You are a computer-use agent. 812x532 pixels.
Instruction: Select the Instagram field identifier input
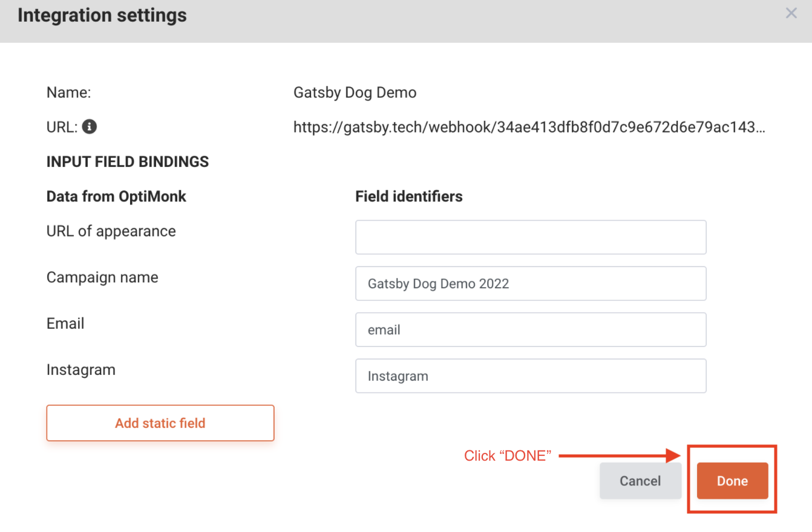(531, 376)
